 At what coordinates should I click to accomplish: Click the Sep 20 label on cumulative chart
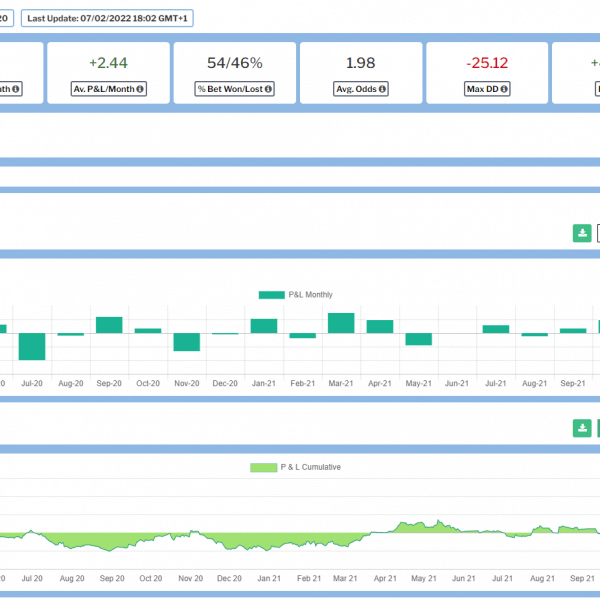pos(112,579)
